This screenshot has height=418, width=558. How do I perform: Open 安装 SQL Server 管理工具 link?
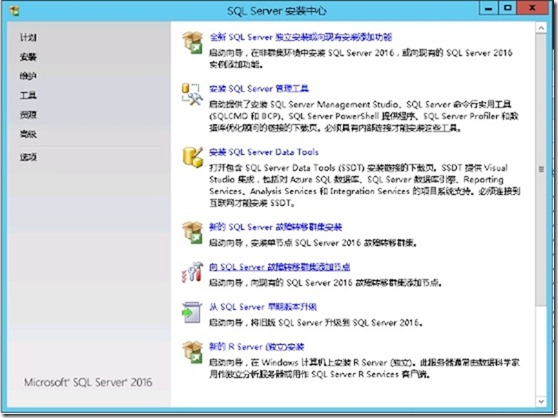point(259,89)
